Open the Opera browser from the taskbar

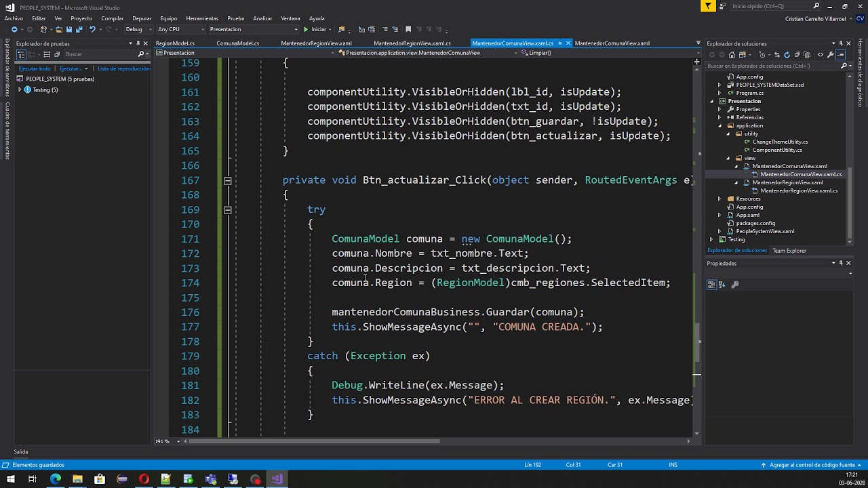(x=144, y=479)
